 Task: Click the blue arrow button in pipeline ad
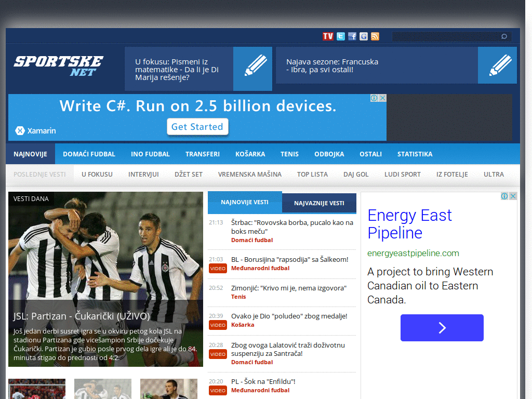[442, 328]
